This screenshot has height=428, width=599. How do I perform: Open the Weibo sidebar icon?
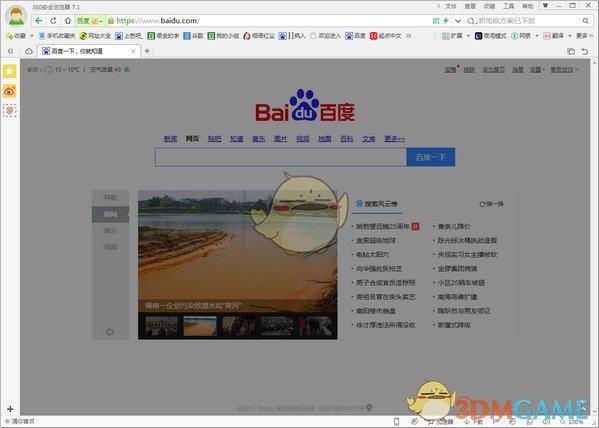(x=10, y=91)
